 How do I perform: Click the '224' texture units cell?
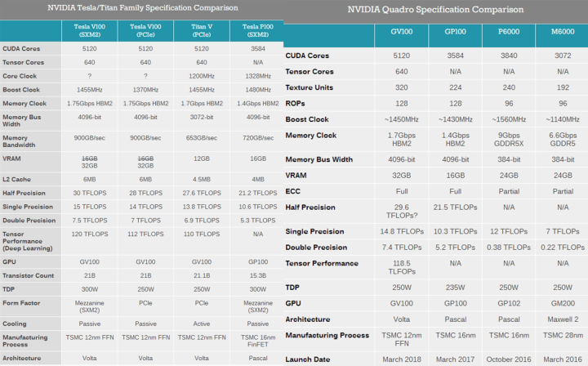click(x=455, y=87)
